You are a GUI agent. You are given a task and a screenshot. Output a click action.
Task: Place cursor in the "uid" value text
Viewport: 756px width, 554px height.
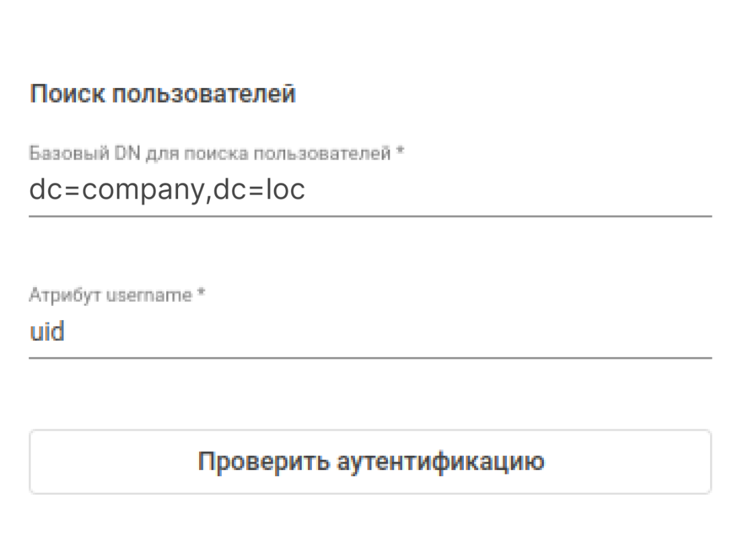(47, 331)
